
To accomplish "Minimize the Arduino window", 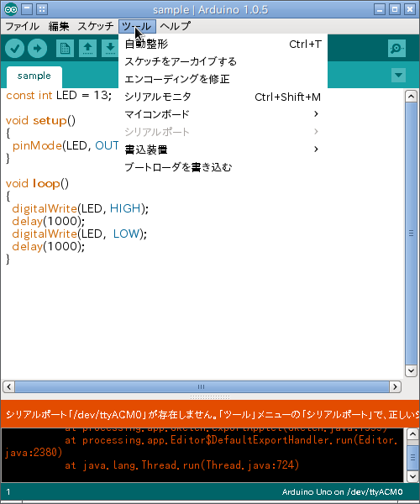I will [x=380, y=9].
